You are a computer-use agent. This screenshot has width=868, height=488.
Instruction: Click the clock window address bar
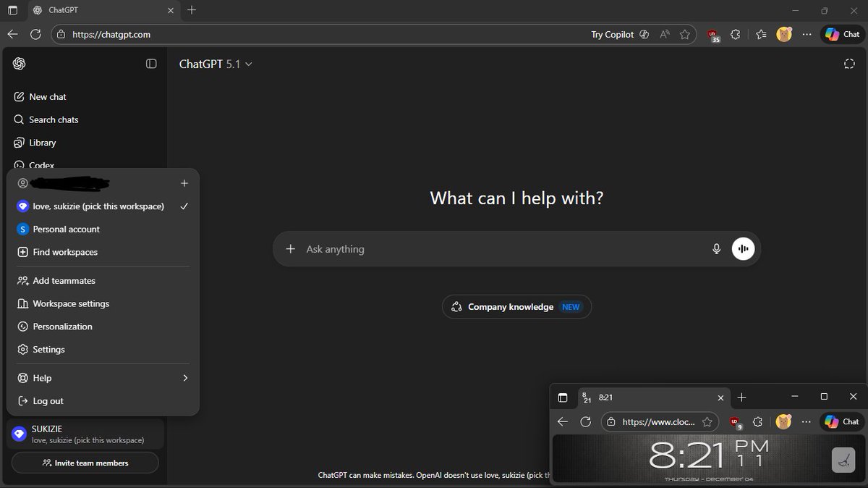click(658, 421)
